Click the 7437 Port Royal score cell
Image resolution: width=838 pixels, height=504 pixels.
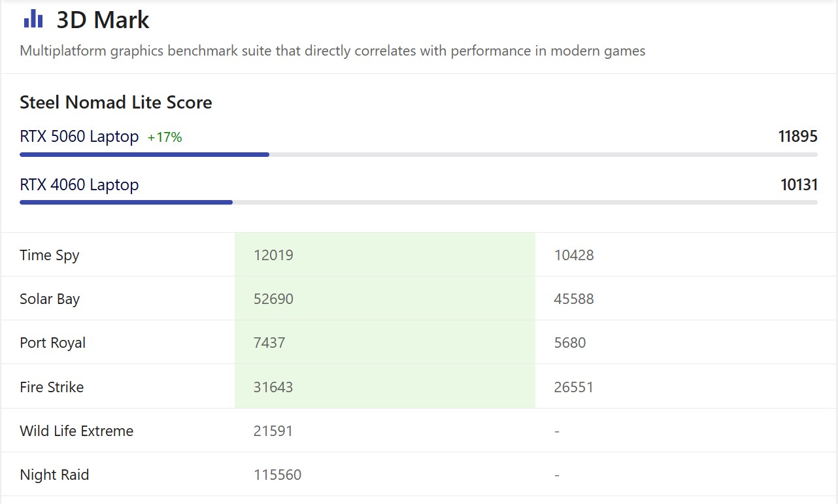pos(385,343)
